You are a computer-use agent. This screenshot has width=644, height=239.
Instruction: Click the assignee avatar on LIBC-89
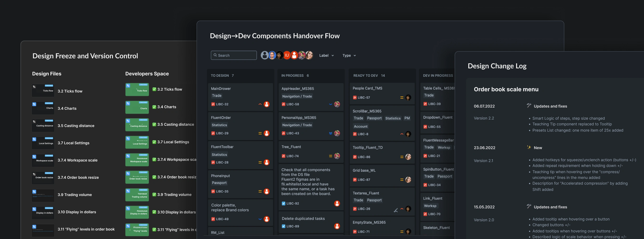(337, 226)
